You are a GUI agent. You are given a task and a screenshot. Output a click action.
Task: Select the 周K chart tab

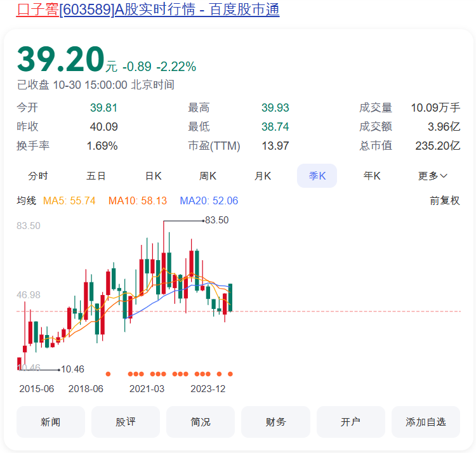[208, 176]
